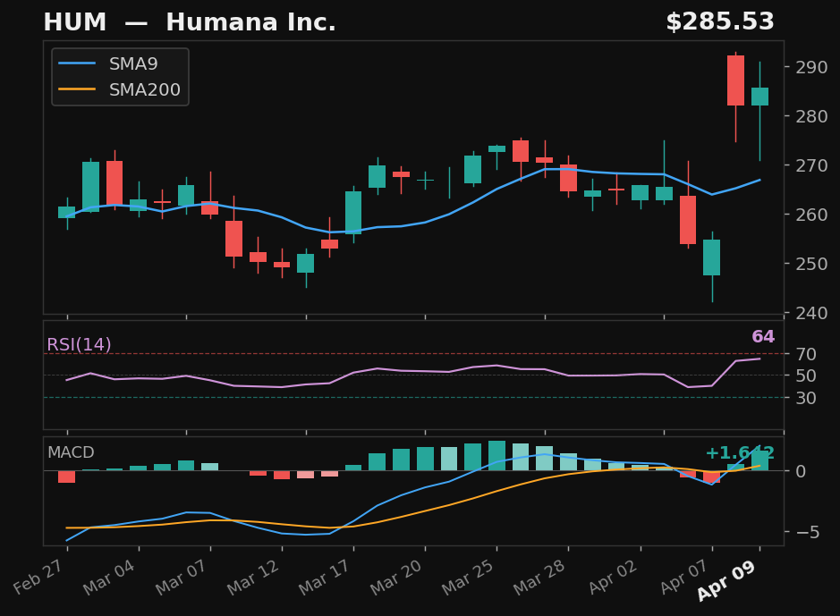Click the large red gap-up candle near 290
840x616 pixels.
click(x=735, y=80)
